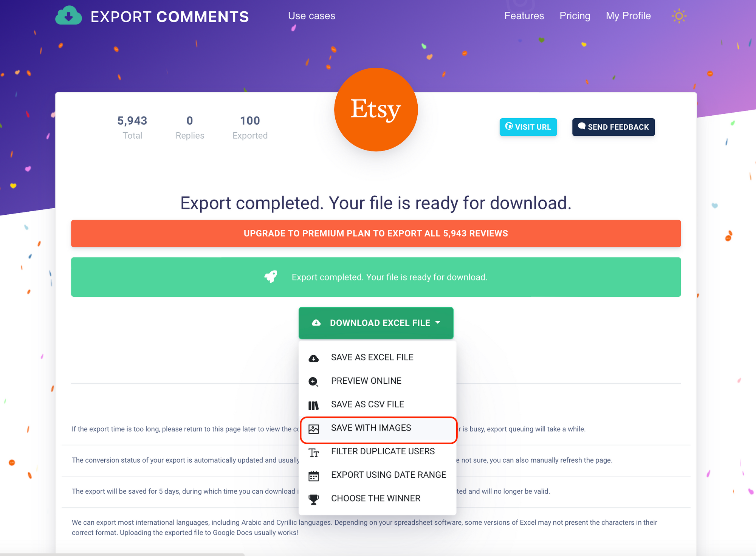Open the Use Cases navigation menu
This screenshot has width=756, height=556.
coord(312,16)
